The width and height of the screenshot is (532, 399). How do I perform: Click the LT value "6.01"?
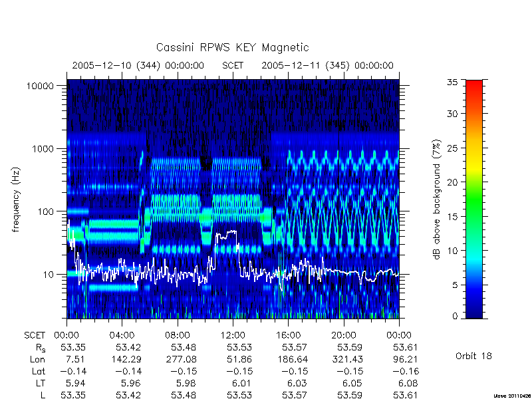pos(241,384)
